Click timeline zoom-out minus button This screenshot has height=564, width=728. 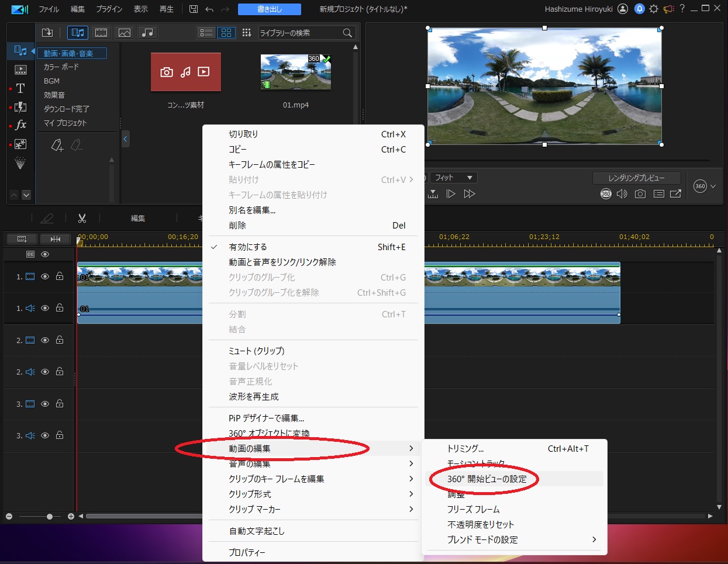pos(9,517)
